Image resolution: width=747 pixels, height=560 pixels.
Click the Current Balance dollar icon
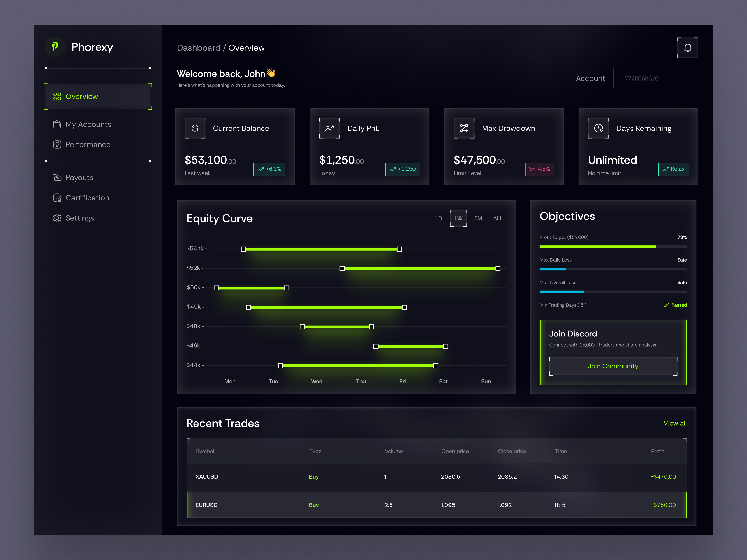point(195,128)
